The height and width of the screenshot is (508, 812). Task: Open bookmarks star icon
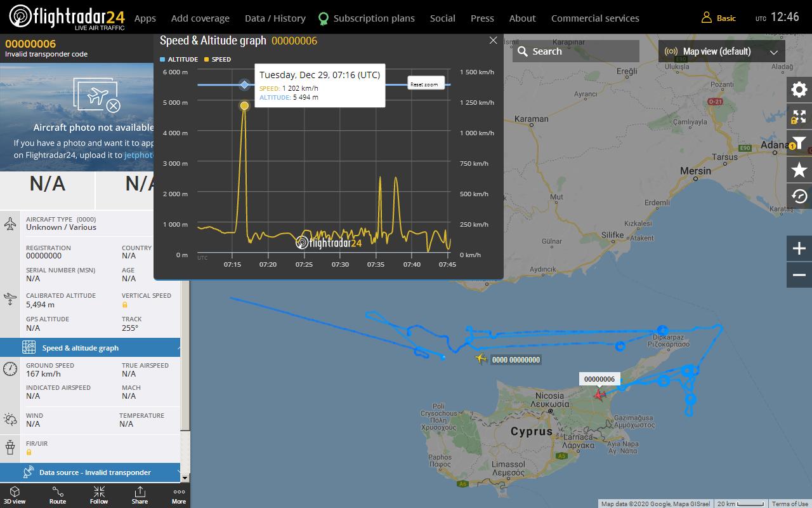pos(799,170)
